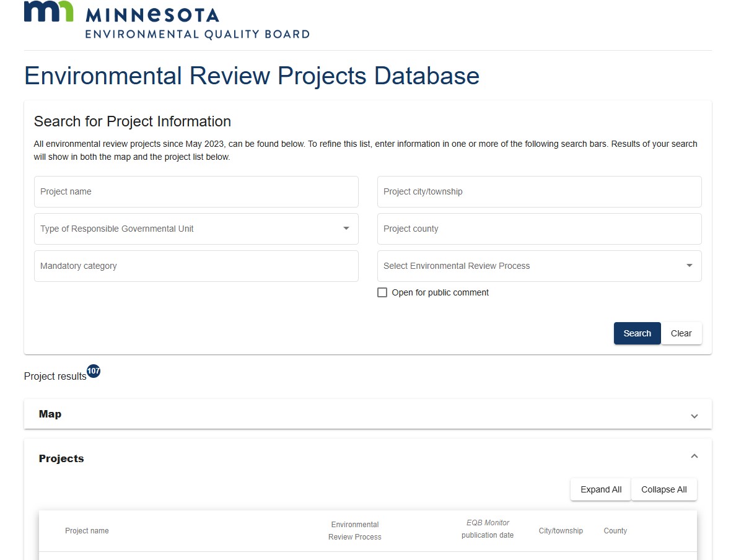Expand the Map section
The image size is (736, 560).
point(694,415)
